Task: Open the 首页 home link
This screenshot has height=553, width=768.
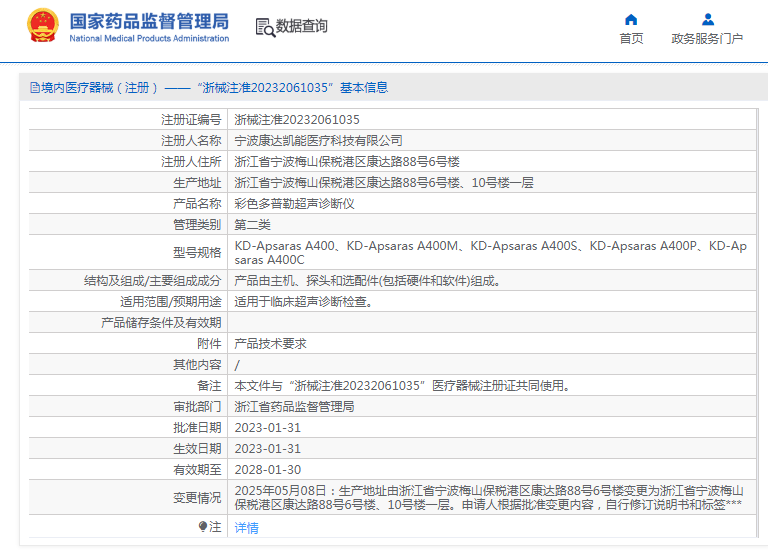Action: click(x=631, y=39)
